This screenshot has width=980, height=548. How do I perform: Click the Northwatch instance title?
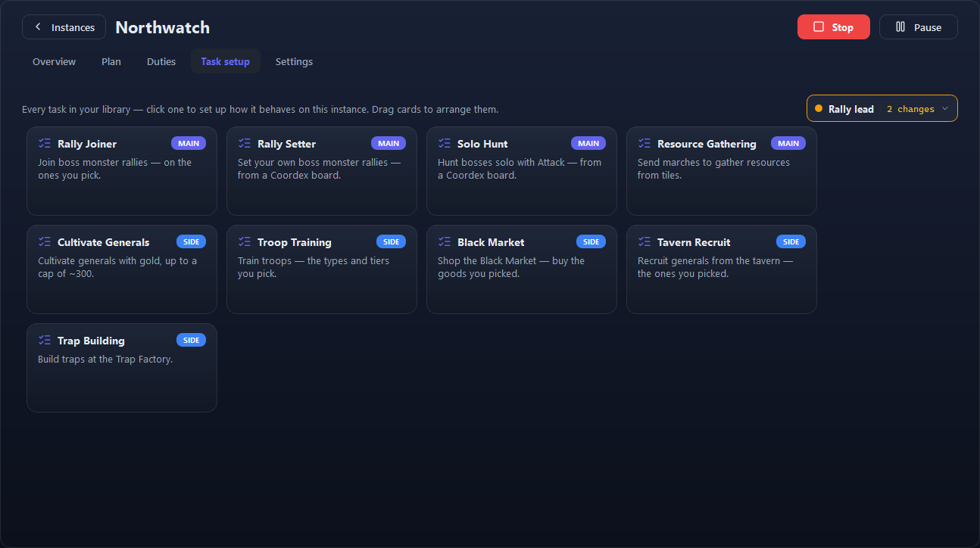pos(163,27)
